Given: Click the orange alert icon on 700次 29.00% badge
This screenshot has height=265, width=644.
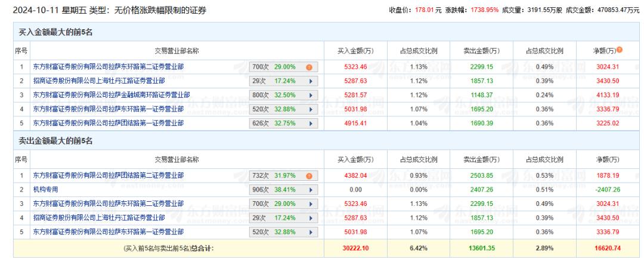Looking at the screenshot, I should tap(309, 67).
